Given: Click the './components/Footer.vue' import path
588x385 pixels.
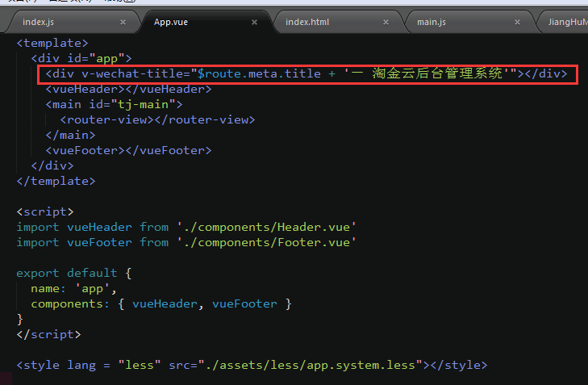Looking at the screenshot, I should pos(265,243).
